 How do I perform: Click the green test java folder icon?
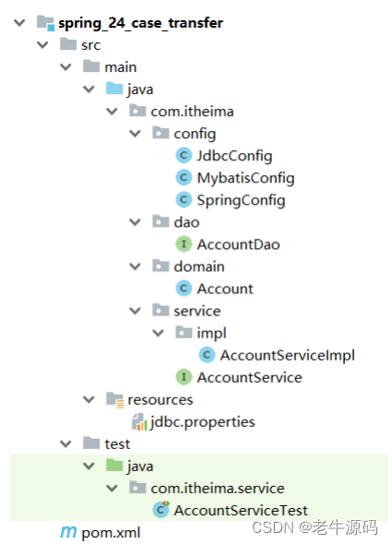click(114, 466)
